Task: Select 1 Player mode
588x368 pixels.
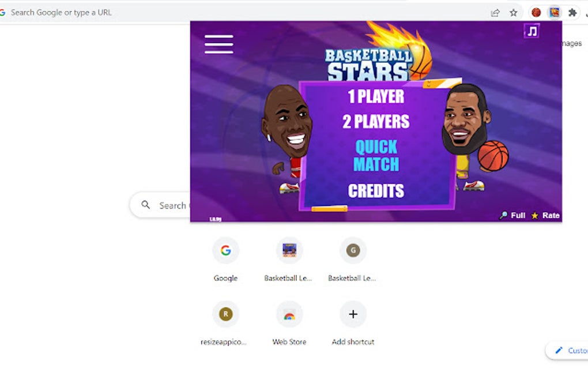Action: (376, 96)
